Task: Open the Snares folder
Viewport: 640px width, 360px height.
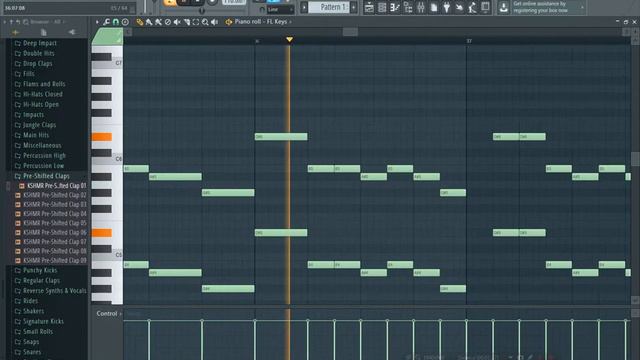Action: pos(32,352)
